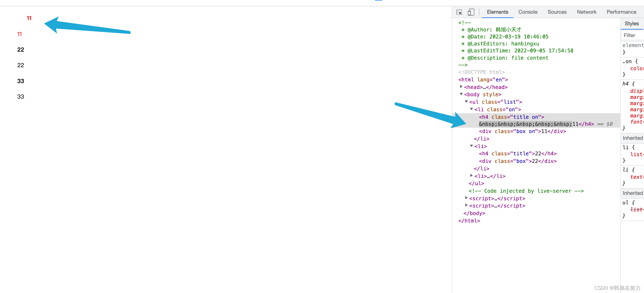Click the red indented 11 heading

click(29, 18)
